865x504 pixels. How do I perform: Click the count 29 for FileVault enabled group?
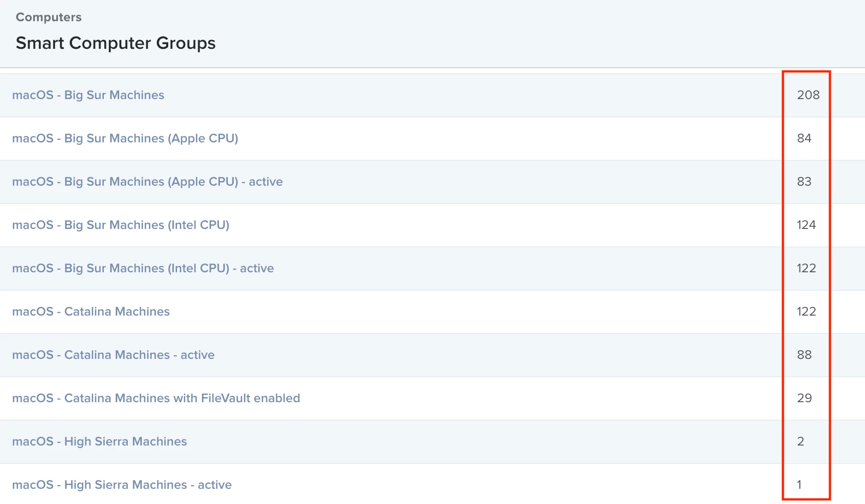(x=804, y=398)
